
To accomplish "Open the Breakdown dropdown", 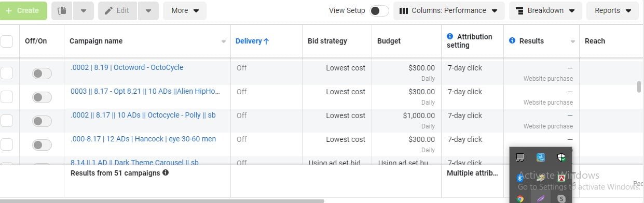I will (545, 10).
